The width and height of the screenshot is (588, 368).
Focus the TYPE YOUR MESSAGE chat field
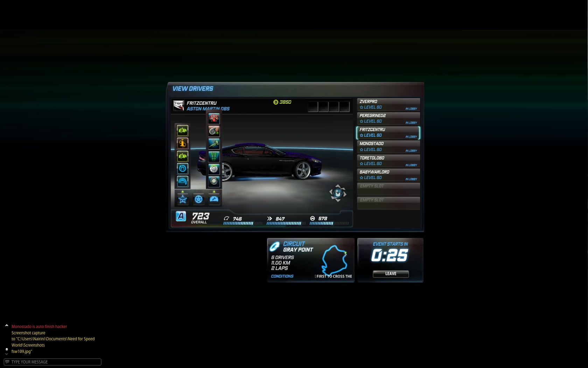coord(52,362)
